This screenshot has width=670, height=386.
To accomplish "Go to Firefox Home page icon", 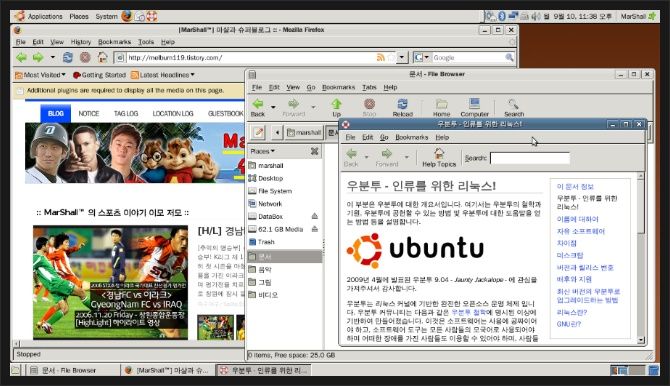I will [x=103, y=57].
